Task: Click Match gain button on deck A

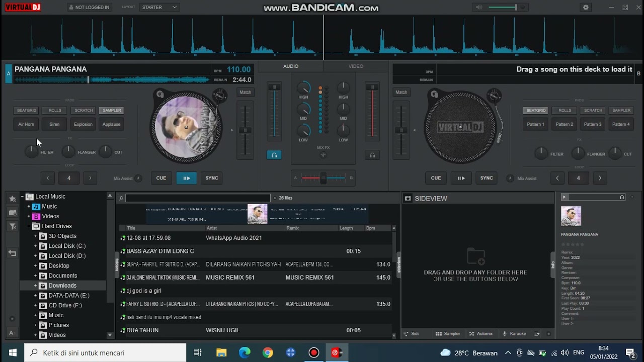Action: tap(245, 93)
